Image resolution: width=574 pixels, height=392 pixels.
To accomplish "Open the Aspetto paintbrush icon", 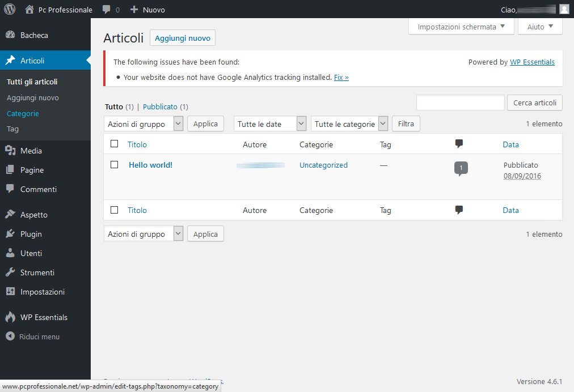I will pos(10,215).
